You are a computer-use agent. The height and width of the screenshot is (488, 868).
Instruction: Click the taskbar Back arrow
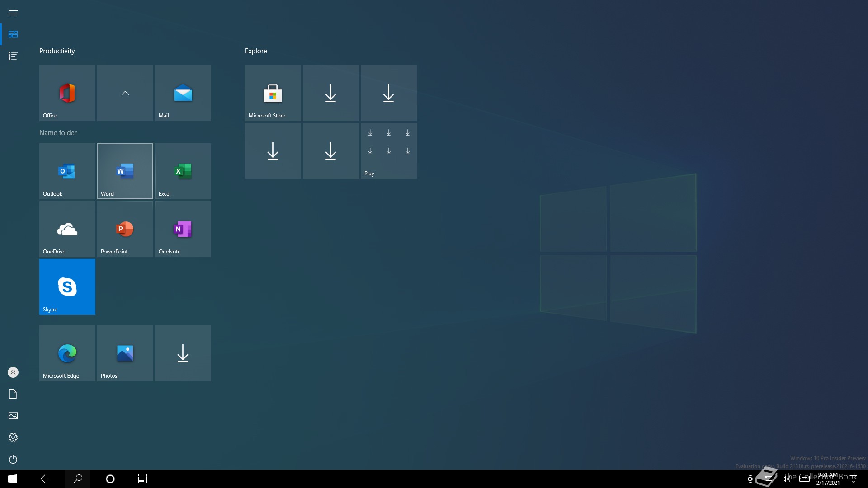click(x=45, y=479)
